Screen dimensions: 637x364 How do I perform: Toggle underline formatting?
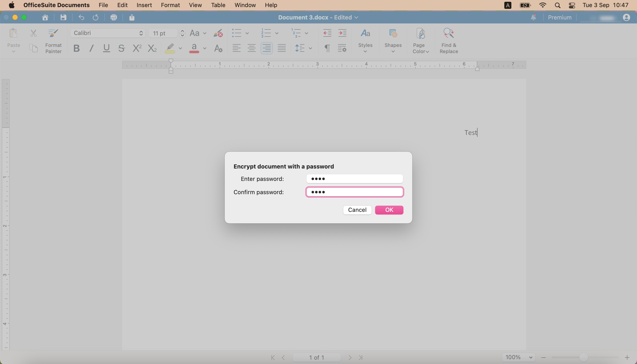(x=106, y=48)
